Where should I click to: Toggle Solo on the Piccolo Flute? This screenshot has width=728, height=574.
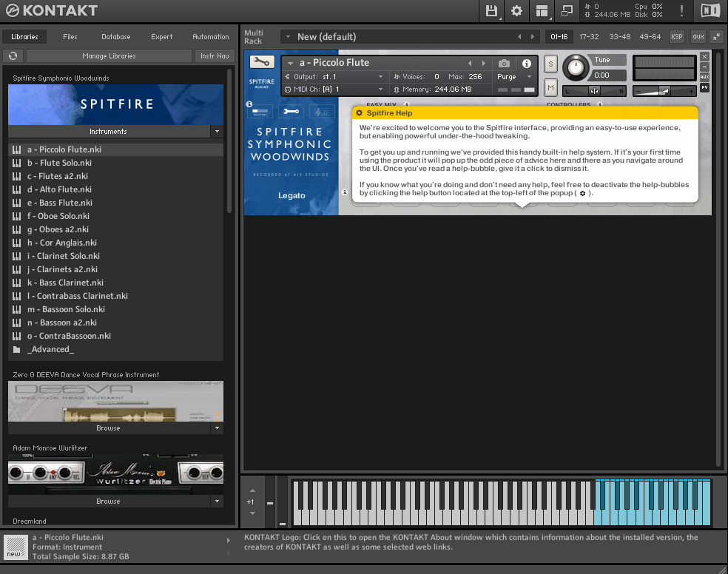[550, 64]
